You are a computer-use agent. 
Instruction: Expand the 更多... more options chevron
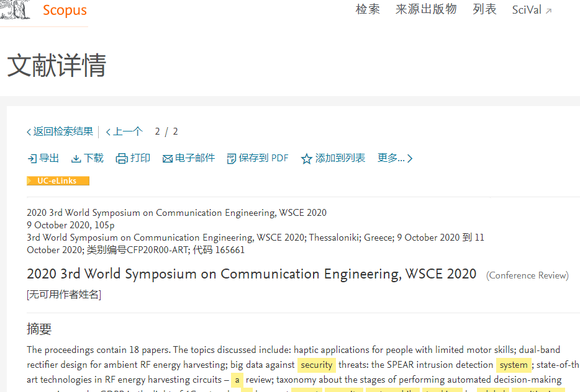tap(410, 159)
